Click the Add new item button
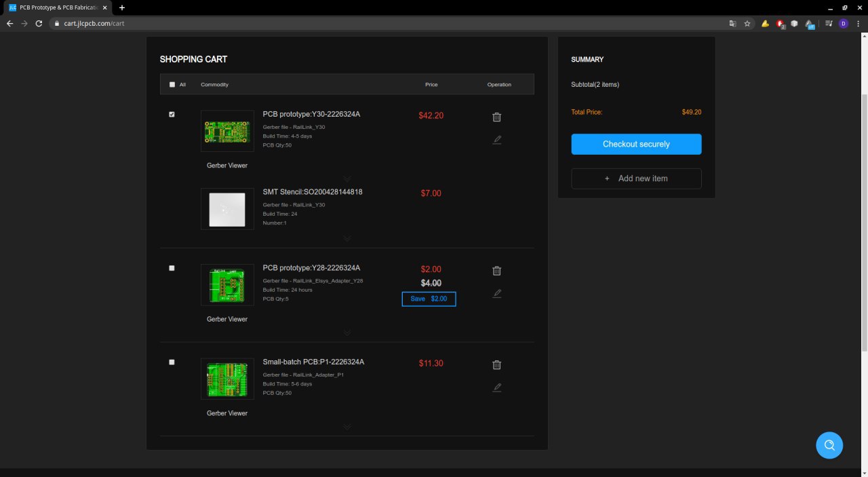The width and height of the screenshot is (868, 477). [636, 178]
